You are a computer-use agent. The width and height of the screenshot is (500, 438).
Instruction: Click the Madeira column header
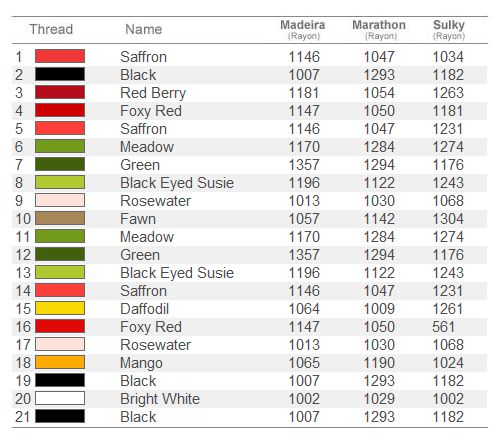pos(303,30)
